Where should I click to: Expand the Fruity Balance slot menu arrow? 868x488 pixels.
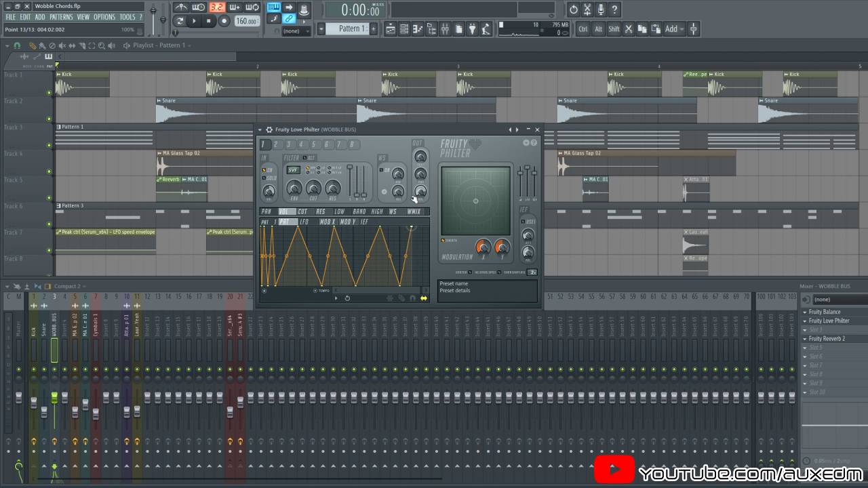[x=804, y=312]
